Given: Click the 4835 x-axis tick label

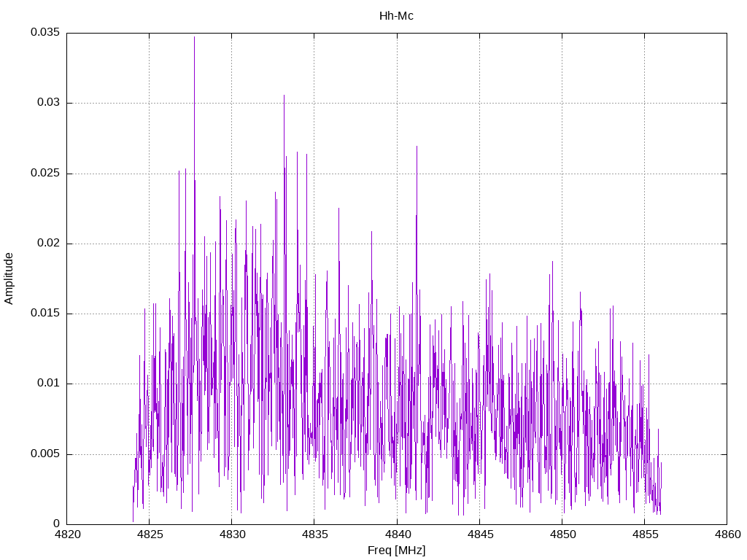Looking at the screenshot, I should point(315,534).
